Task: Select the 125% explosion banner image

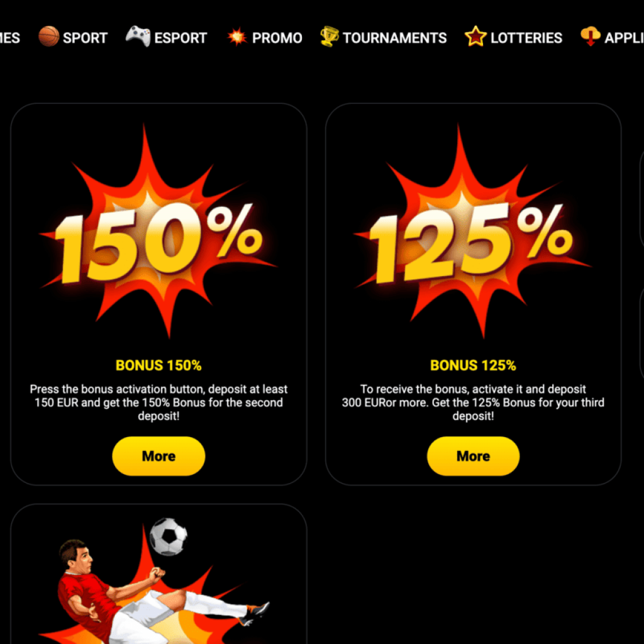Action: tap(472, 232)
